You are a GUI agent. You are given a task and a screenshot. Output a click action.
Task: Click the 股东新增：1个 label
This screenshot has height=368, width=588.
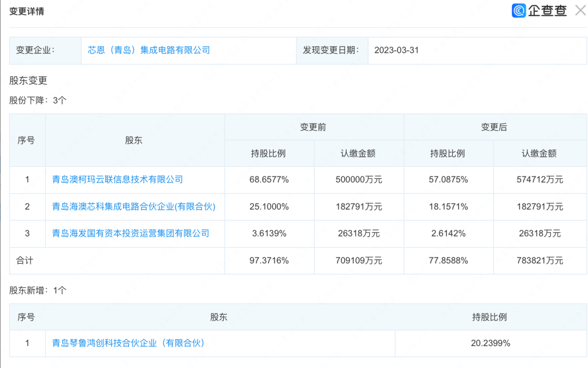click(x=38, y=290)
